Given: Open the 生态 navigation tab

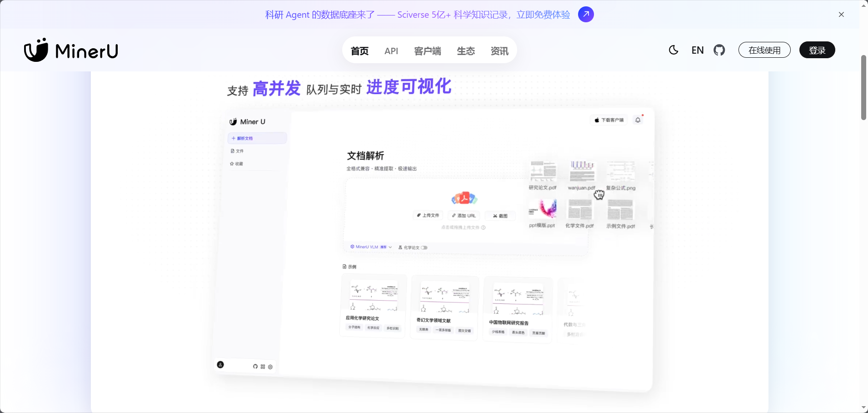Looking at the screenshot, I should click(466, 51).
